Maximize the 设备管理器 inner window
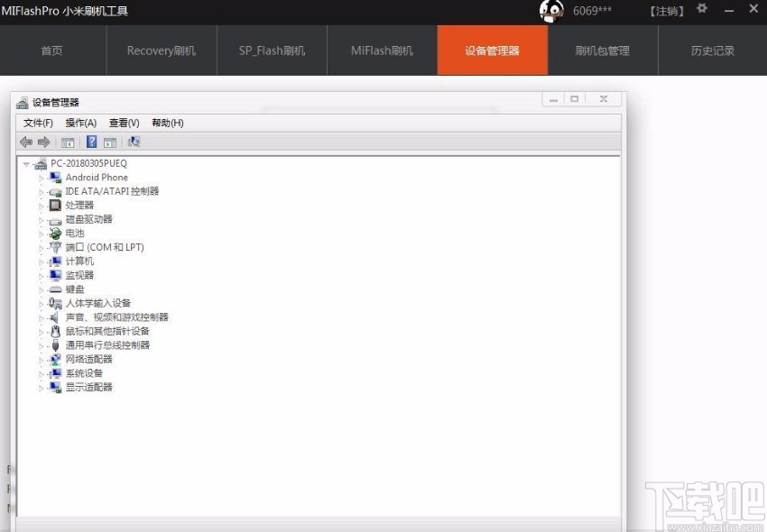 pos(574,99)
